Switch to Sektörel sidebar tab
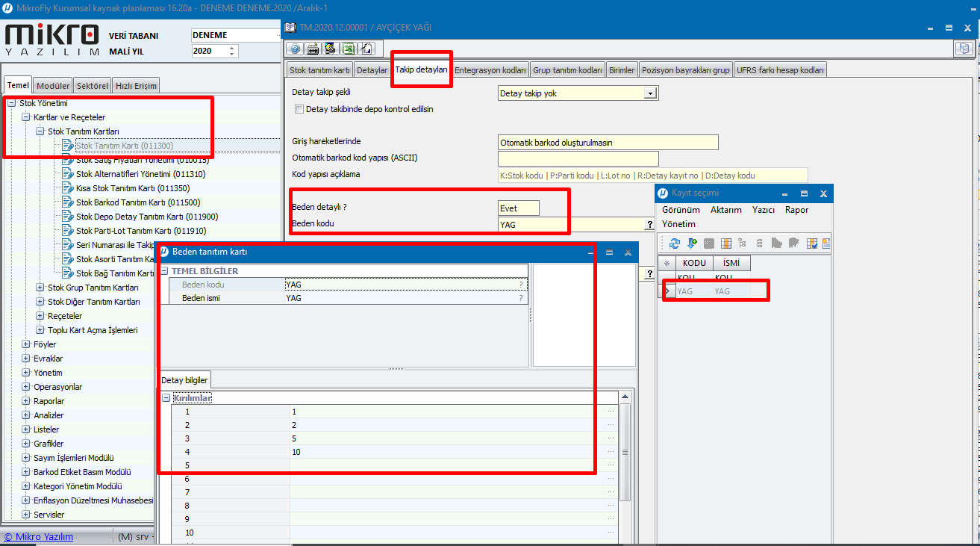The width and height of the screenshot is (980, 546). coord(92,86)
